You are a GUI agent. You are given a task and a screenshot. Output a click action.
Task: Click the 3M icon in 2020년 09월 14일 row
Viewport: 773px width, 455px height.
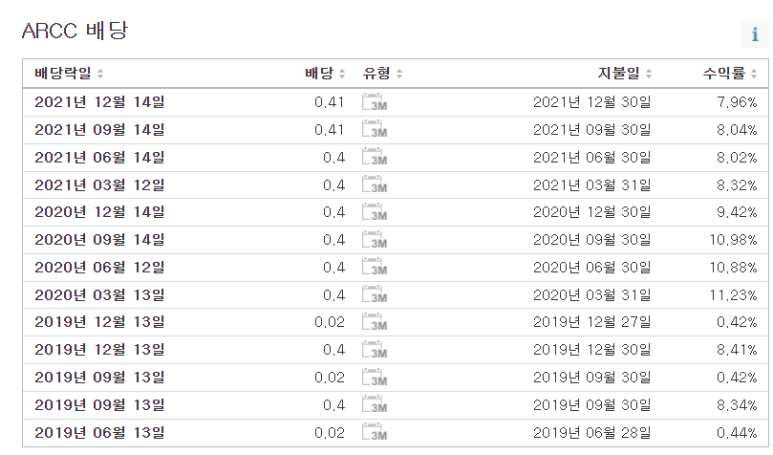click(x=374, y=240)
